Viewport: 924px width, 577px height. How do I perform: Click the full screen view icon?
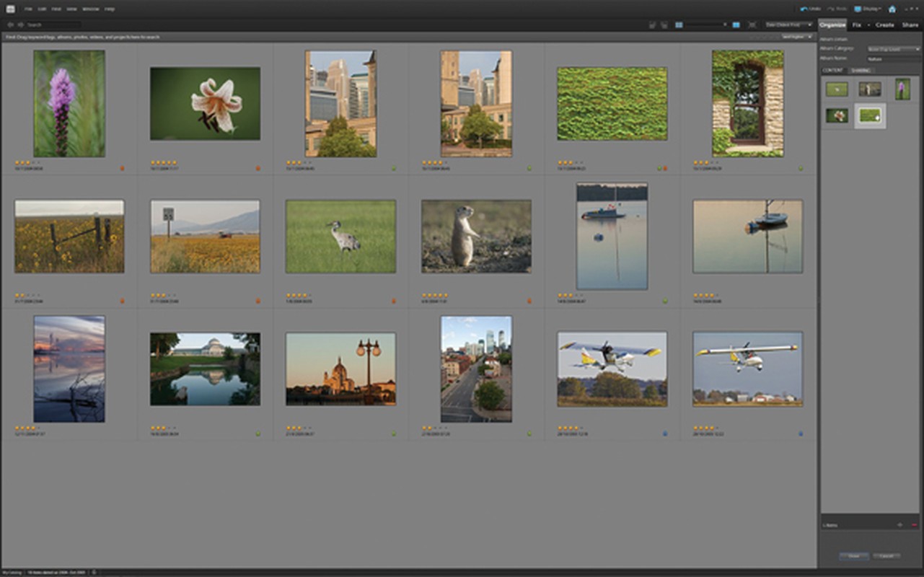[x=752, y=25]
